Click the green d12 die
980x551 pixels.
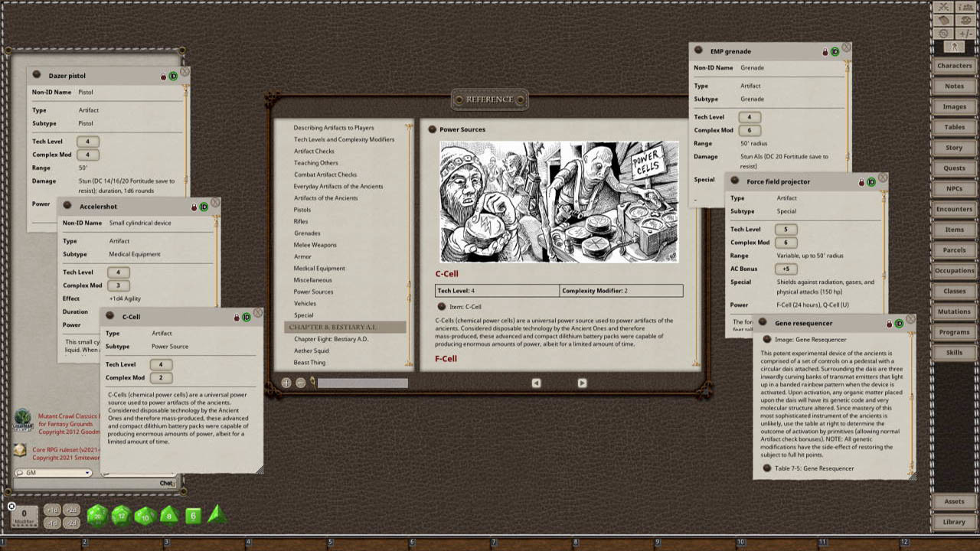click(x=121, y=516)
